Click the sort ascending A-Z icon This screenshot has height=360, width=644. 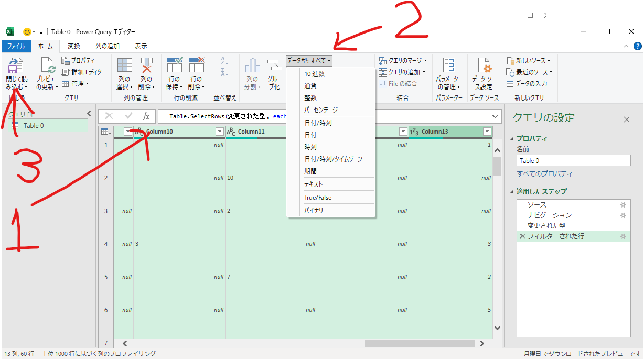pyautogui.click(x=225, y=60)
